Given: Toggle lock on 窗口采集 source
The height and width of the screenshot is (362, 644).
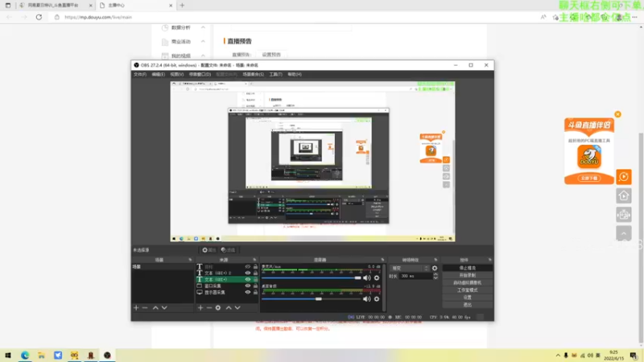Looking at the screenshot, I should [255, 286].
